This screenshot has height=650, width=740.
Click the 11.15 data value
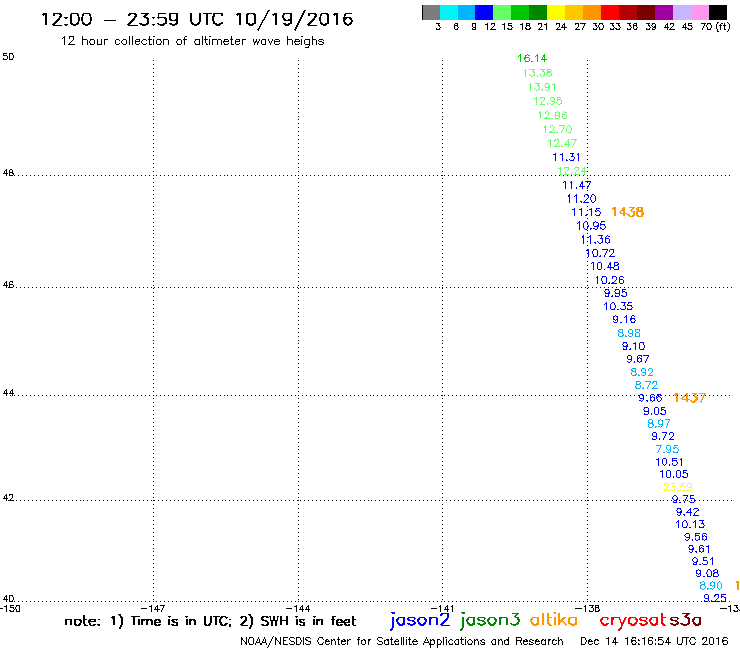(x=586, y=212)
